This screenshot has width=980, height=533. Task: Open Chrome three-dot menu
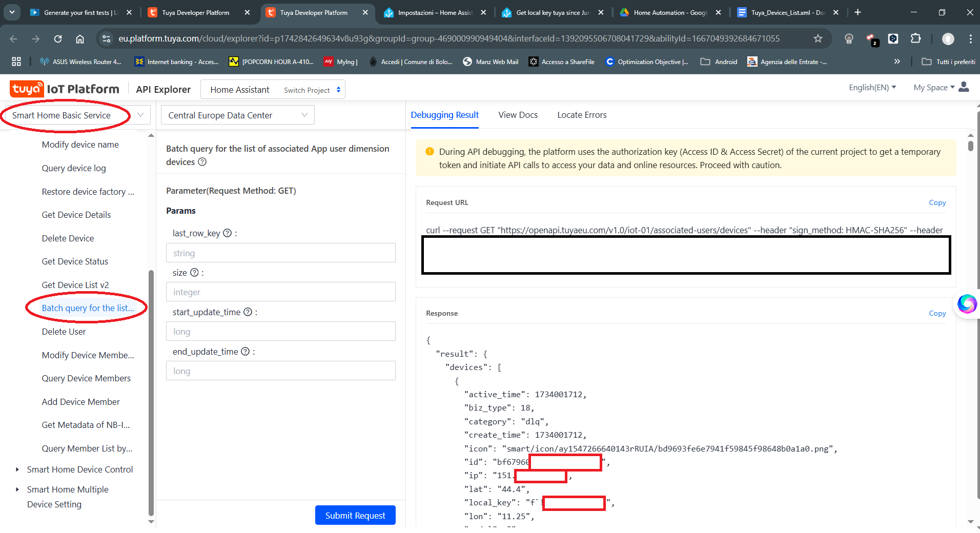[x=970, y=38]
